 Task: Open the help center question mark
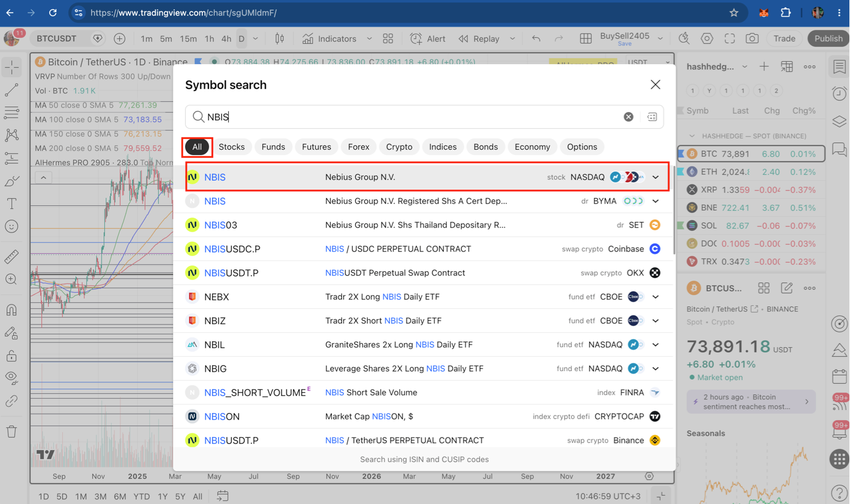(x=839, y=493)
